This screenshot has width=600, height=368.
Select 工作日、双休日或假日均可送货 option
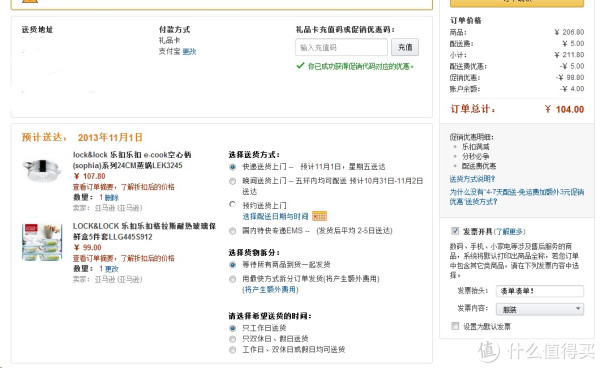232,350
